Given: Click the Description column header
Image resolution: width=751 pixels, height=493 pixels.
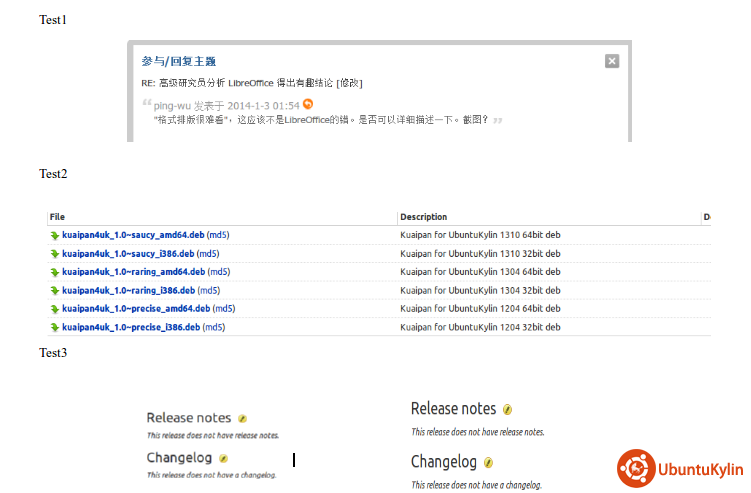Looking at the screenshot, I should click(x=423, y=217).
